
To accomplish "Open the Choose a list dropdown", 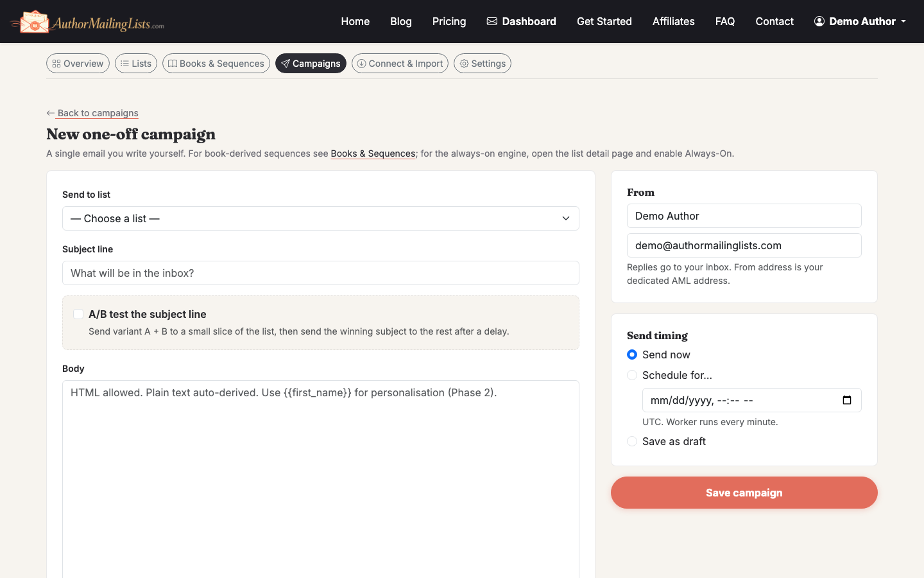I will [x=321, y=218].
